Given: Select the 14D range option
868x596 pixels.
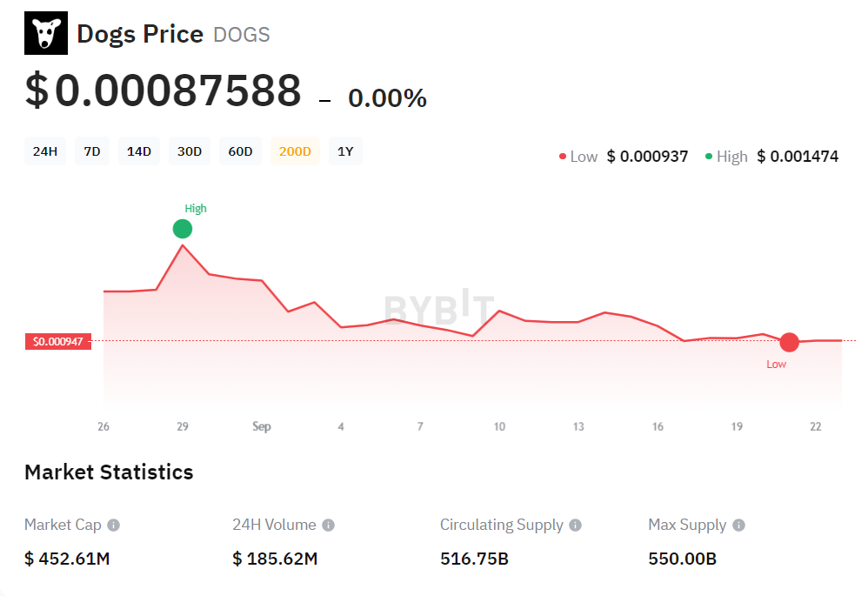Looking at the screenshot, I should 139,151.
